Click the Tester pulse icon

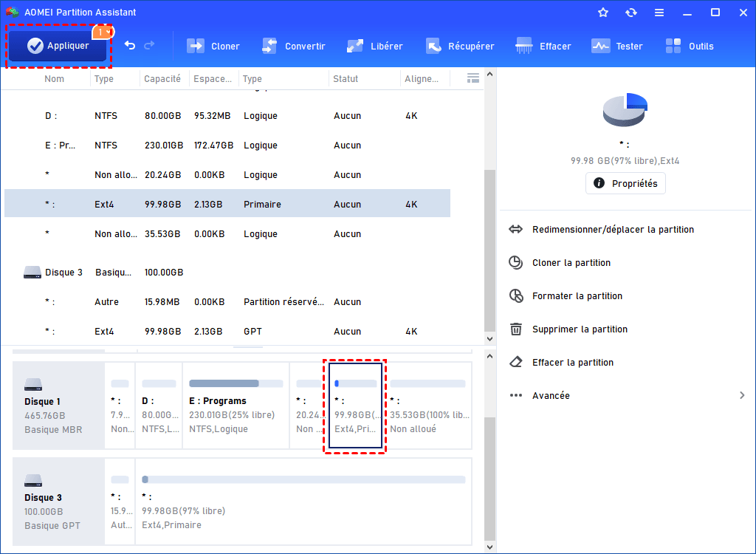coord(600,47)
